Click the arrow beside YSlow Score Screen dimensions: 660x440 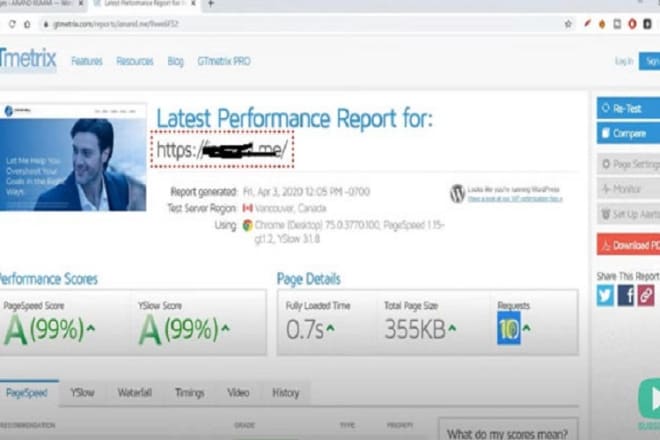click(225, 328)
